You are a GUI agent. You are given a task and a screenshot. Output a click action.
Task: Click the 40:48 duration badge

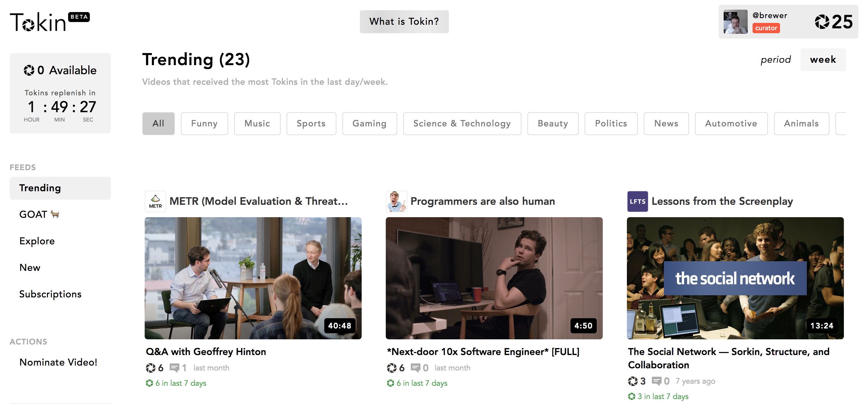point(340,326)
